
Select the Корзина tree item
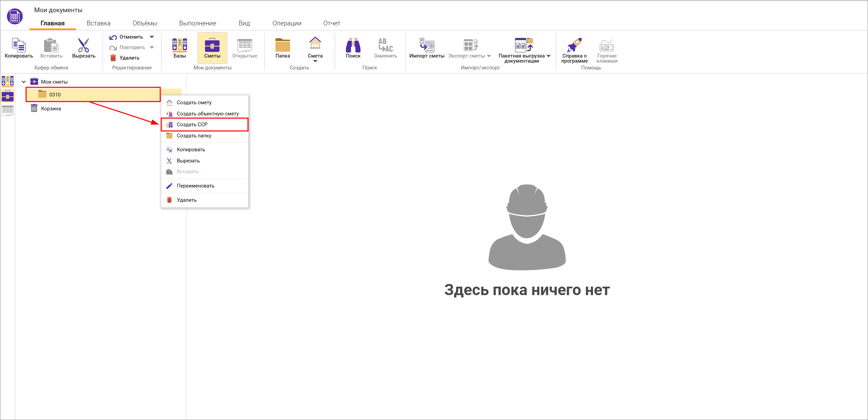51,109
